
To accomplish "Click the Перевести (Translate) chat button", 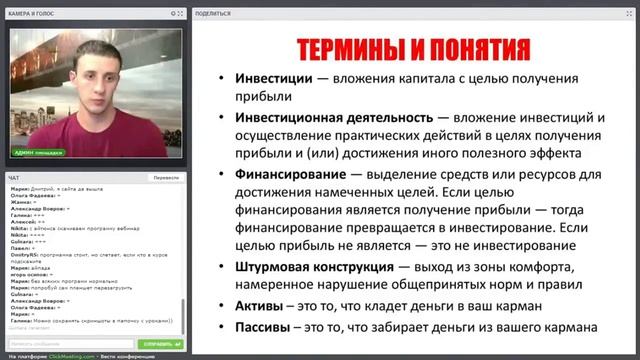I will coord(166,178).
